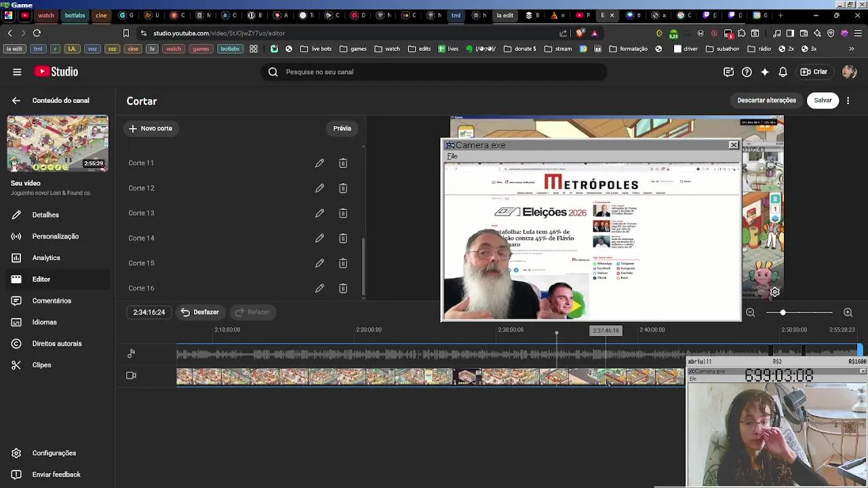Click the 2:34:16:24 timecode field

(149, 312)
